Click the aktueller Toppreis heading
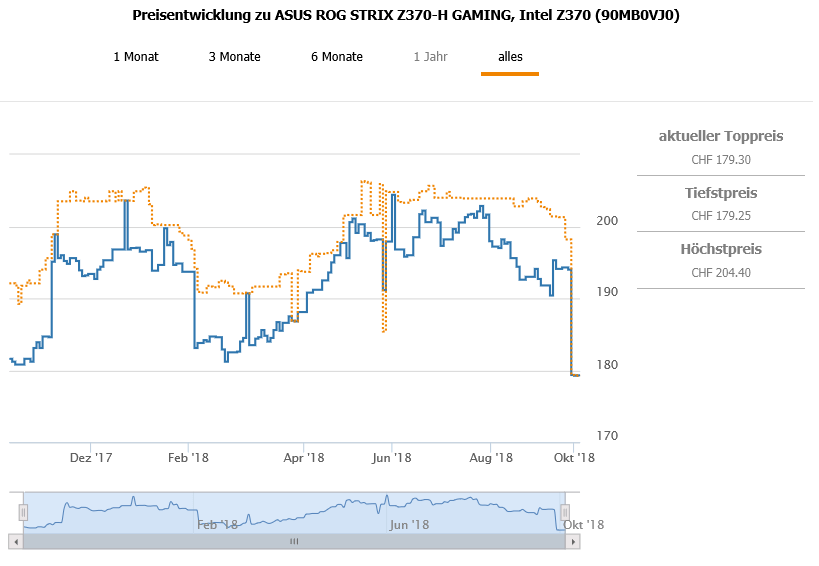The width and height of the screenshot is (819, 566). click(721, 136)
